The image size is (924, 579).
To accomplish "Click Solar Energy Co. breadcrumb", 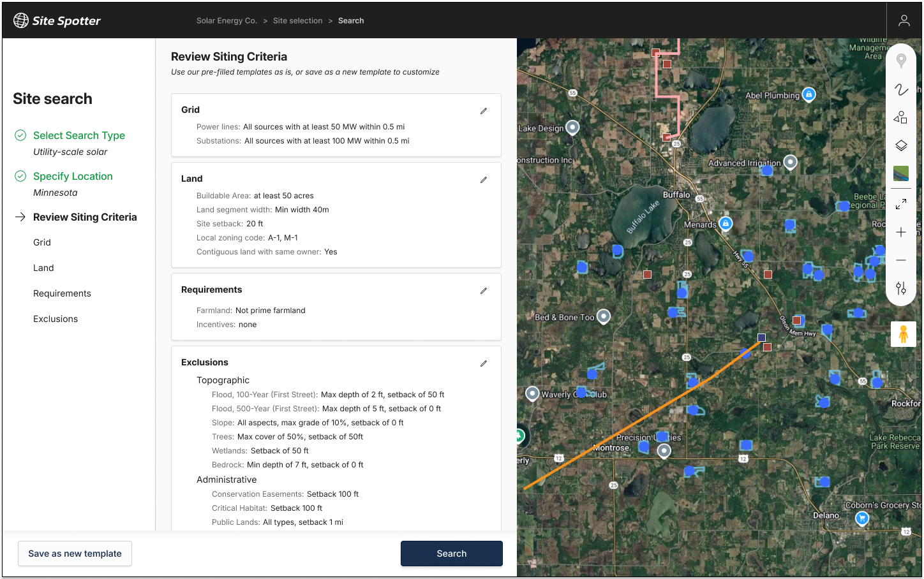I will [x=227, y=20].
